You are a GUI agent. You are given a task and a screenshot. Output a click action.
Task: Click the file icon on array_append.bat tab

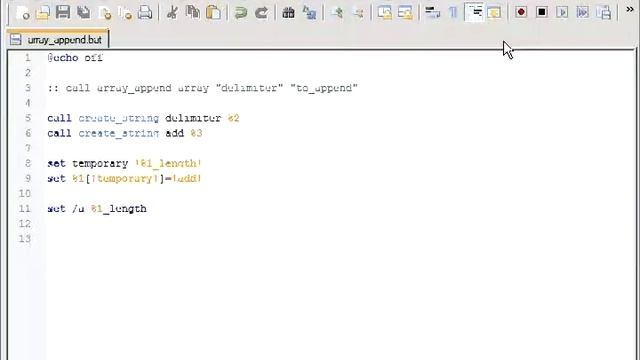[16, 40]
